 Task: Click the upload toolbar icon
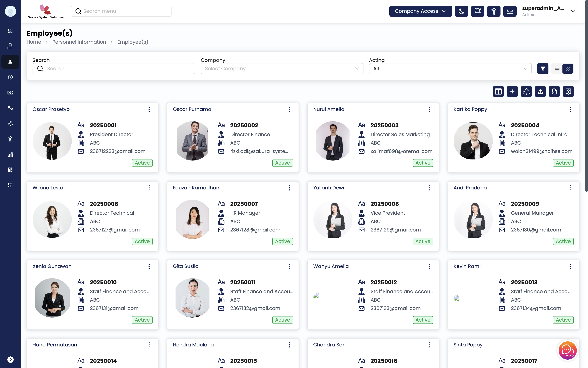pos(540,91)
